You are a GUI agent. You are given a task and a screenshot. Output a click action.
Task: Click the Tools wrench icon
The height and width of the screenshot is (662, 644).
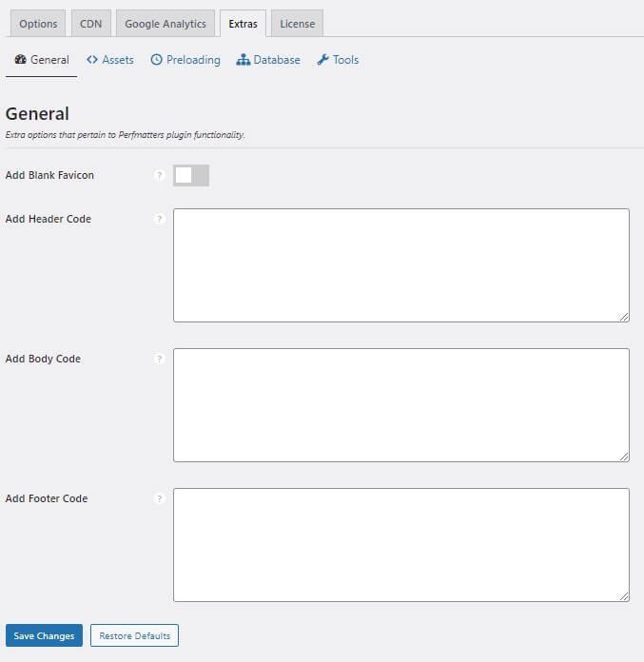[322, 60]
